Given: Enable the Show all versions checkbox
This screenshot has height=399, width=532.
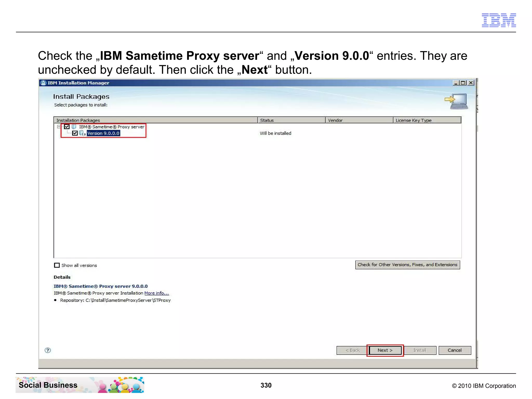Looking at the screenshot, I should point(57,265).
